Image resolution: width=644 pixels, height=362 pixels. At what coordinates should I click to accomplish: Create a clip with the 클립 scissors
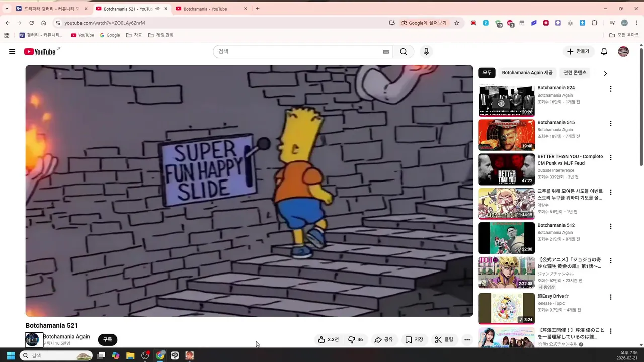point(444,340)
